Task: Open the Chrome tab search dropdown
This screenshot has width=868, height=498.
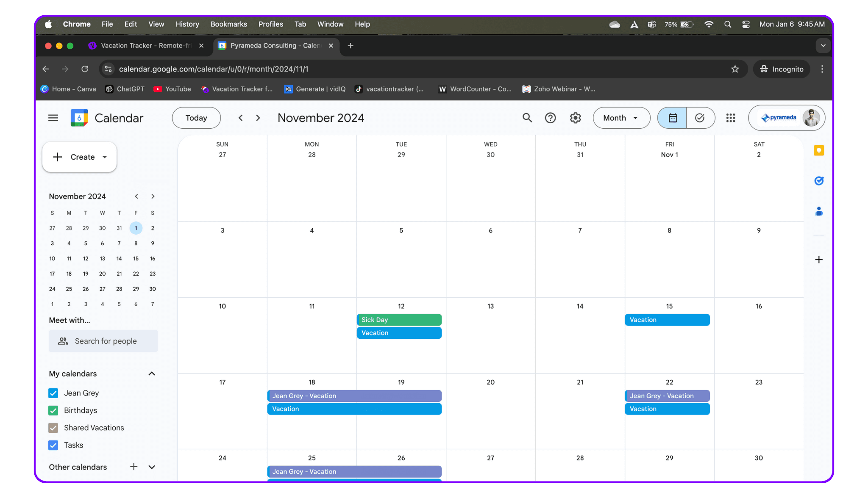Action: [823, 46]
